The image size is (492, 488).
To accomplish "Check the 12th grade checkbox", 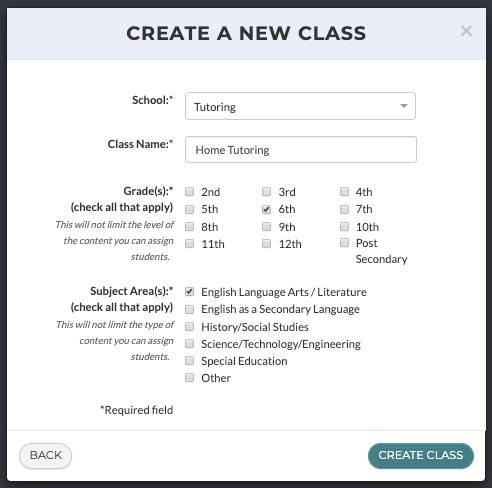I will coord(266,244).
